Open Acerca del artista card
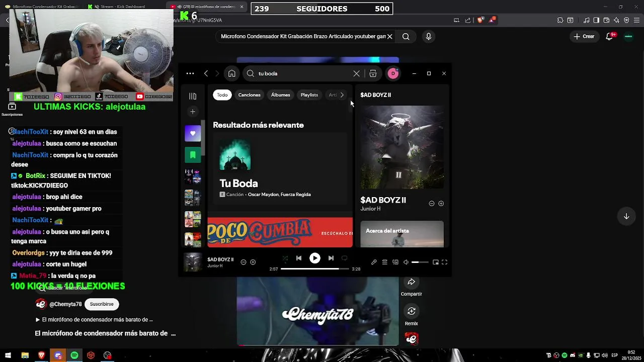The height and width of the screenshot is (362, 644). (x=402, y=234)
